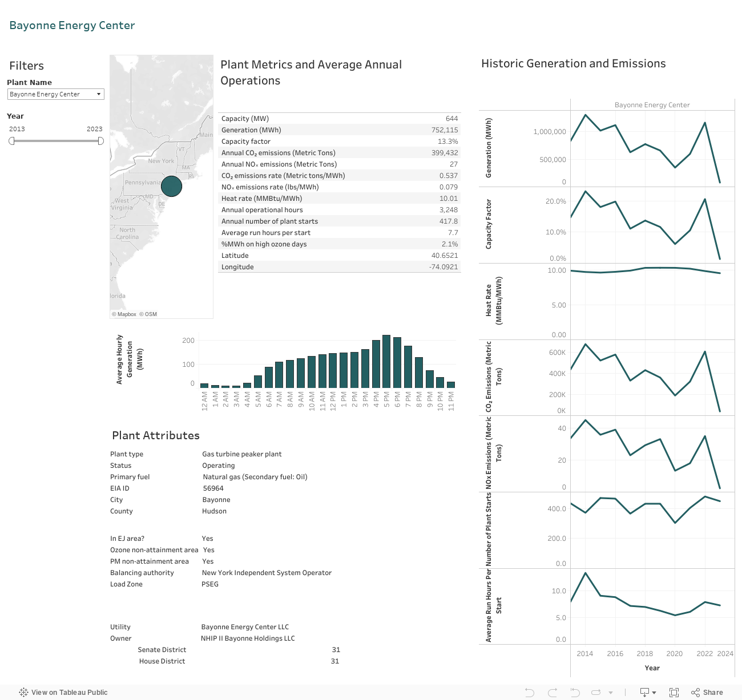This screenshot has height=700, width=742.
Task: Click the Bayonne Energy Center dashboard title
Action: click(72, 25)
